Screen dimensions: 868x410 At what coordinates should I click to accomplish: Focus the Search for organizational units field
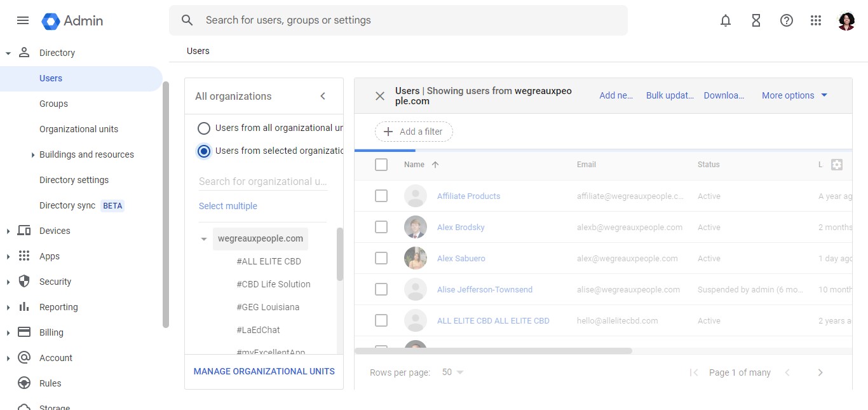[263, 182]
